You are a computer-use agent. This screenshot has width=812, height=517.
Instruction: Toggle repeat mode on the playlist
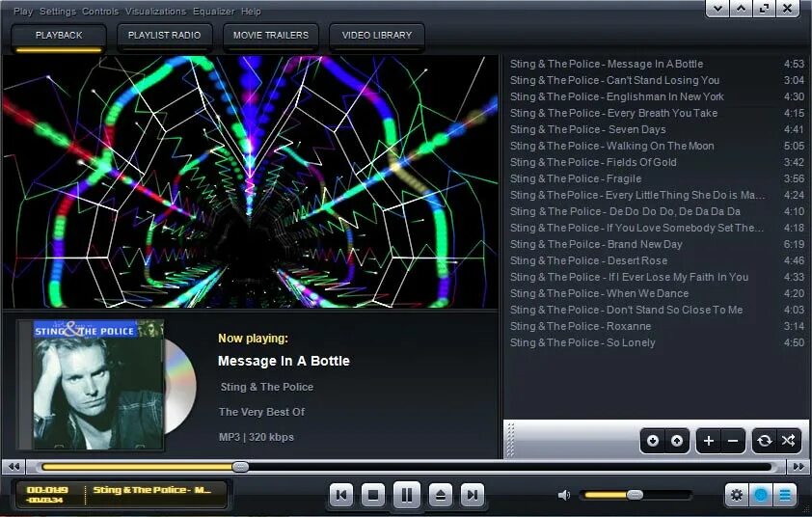765,441
